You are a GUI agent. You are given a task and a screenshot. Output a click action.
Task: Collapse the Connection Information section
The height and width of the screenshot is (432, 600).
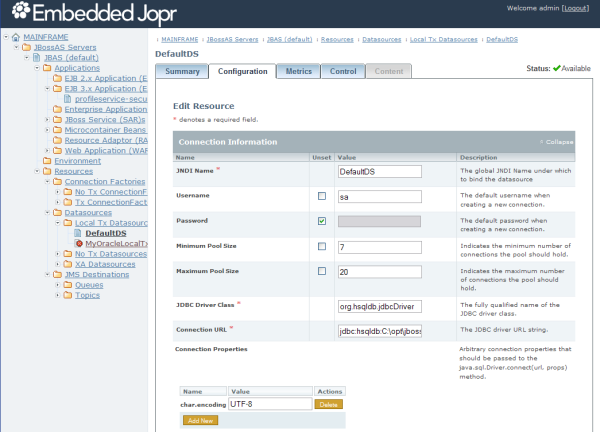coord(556,142)
